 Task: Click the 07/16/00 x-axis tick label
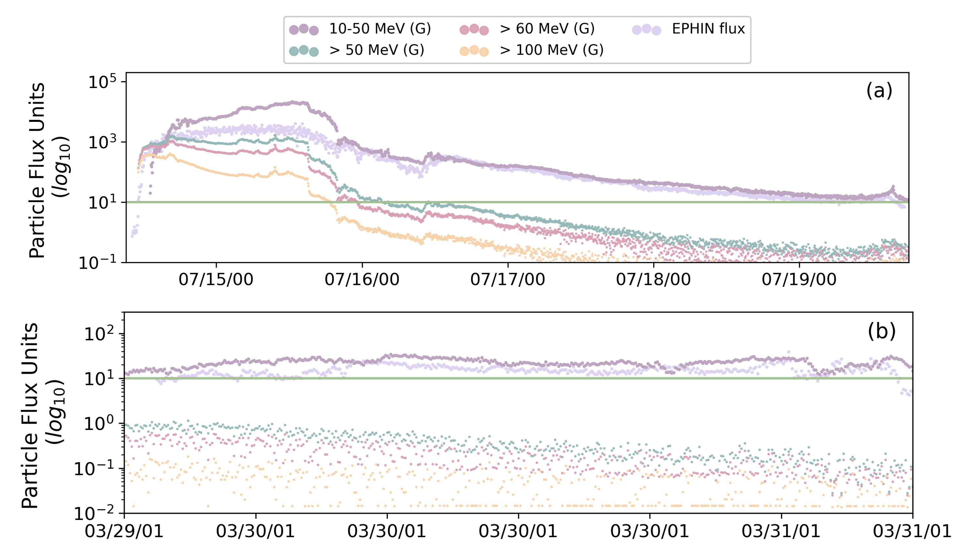[362, 280]
